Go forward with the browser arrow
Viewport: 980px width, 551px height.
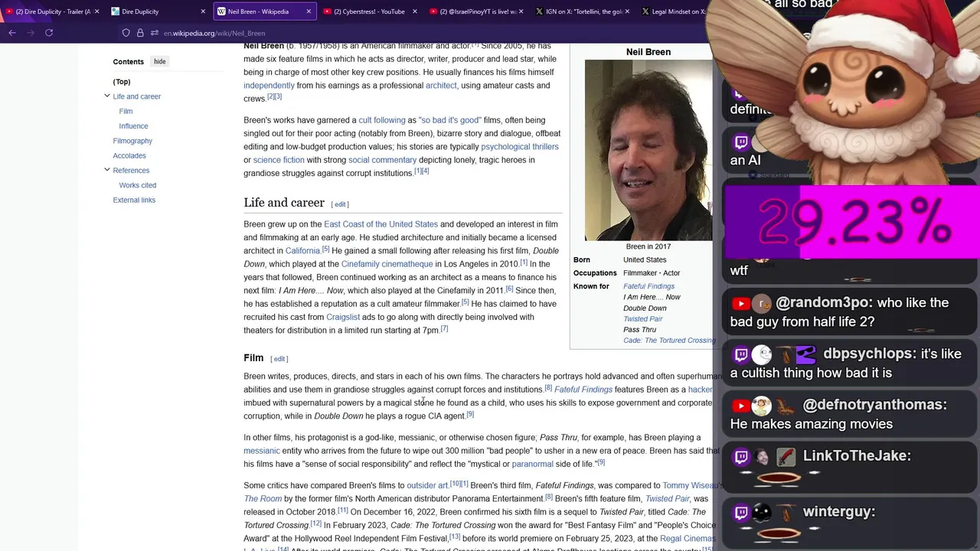(31, 33)
